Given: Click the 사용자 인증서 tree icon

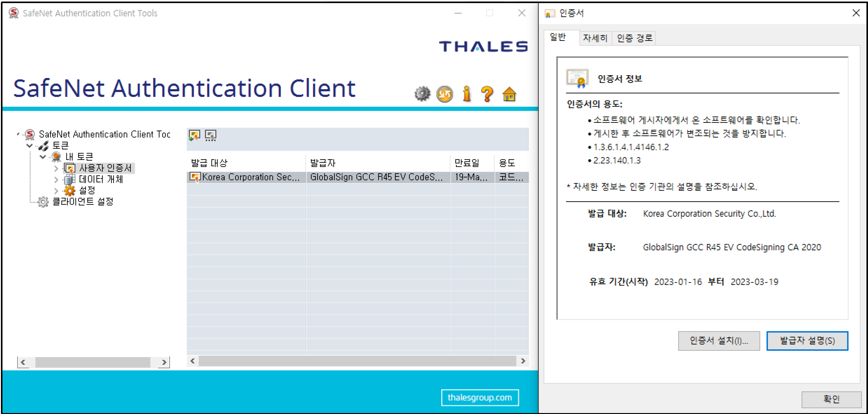Looking at the screenshot, I should pos(70,168).
